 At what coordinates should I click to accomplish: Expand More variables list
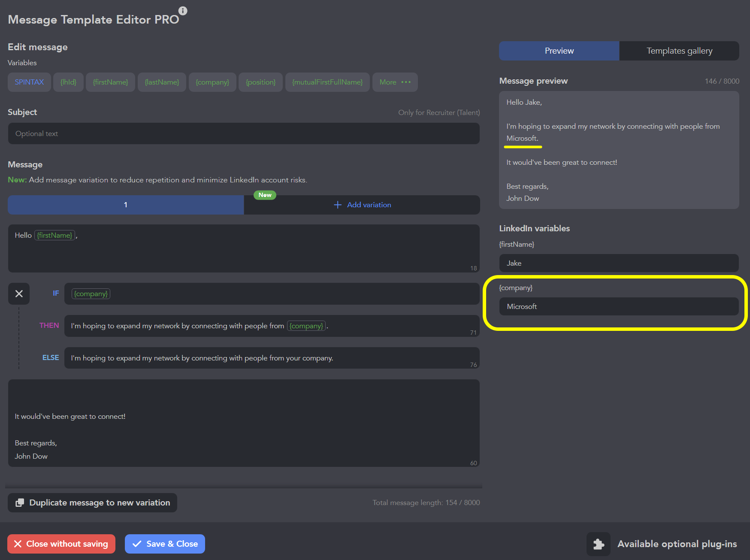pyautogui.click(x=395, y=82)
